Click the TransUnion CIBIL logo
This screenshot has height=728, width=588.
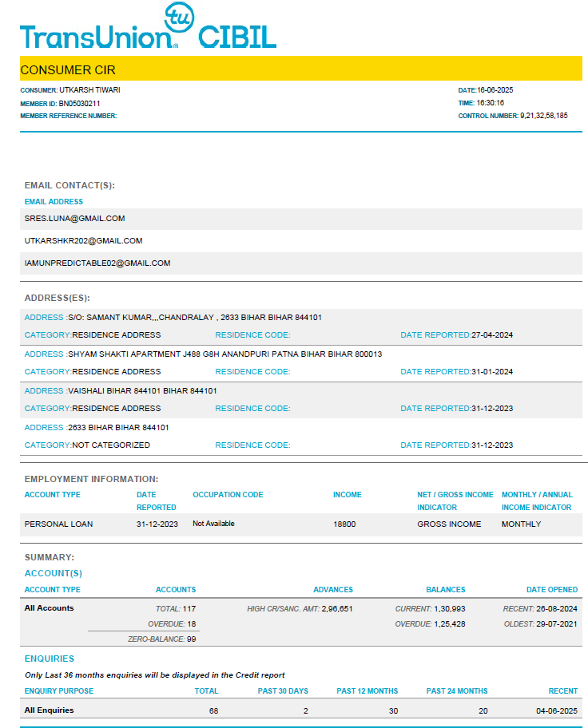(149, 26)
